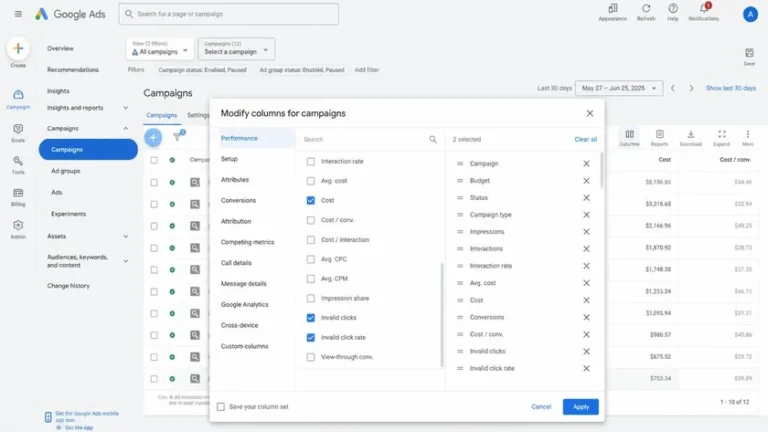Refresh the page with the Refresh icon
Screen dimensions: 768x432
click(x=646, y=8)
